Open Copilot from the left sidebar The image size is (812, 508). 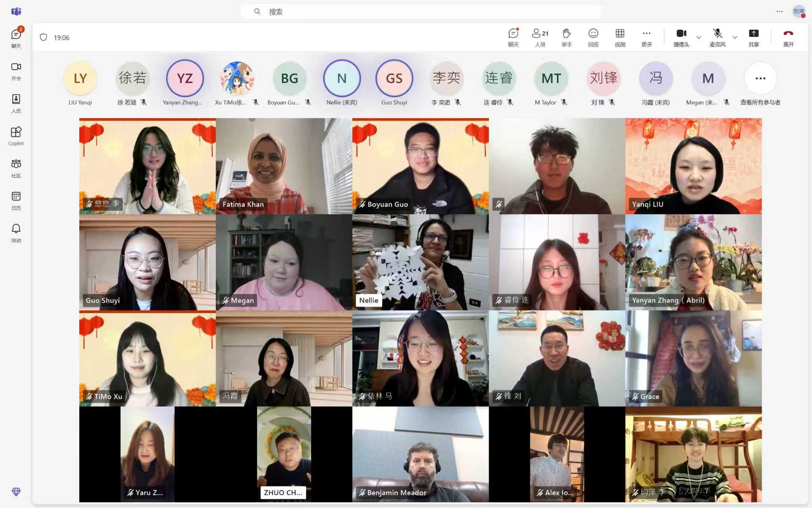16,136
